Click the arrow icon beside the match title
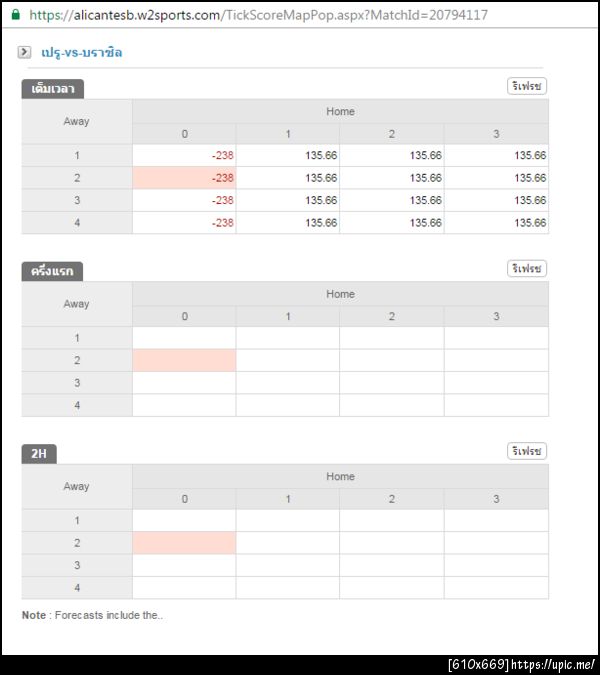Image resolution: width=600 pixels, height=675 pixels. click(25, 52)
